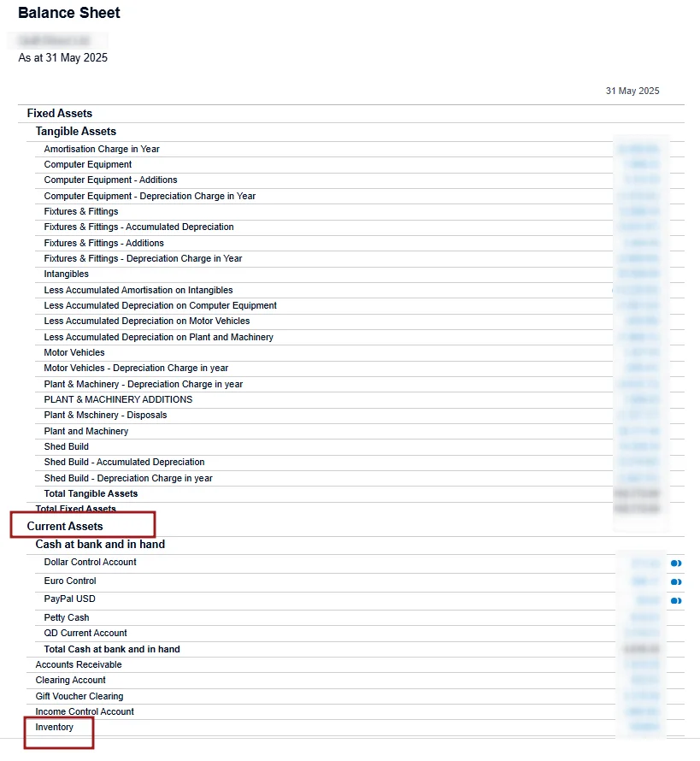Click the currency icon beside Dollar Control Account

pos(675,563)
